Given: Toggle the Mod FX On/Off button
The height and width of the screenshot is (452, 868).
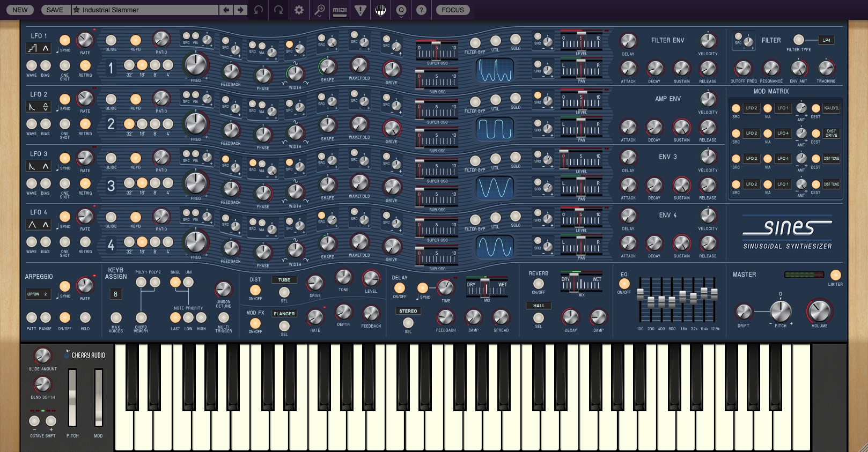Looking at the screenshot, I should point(255,323).
